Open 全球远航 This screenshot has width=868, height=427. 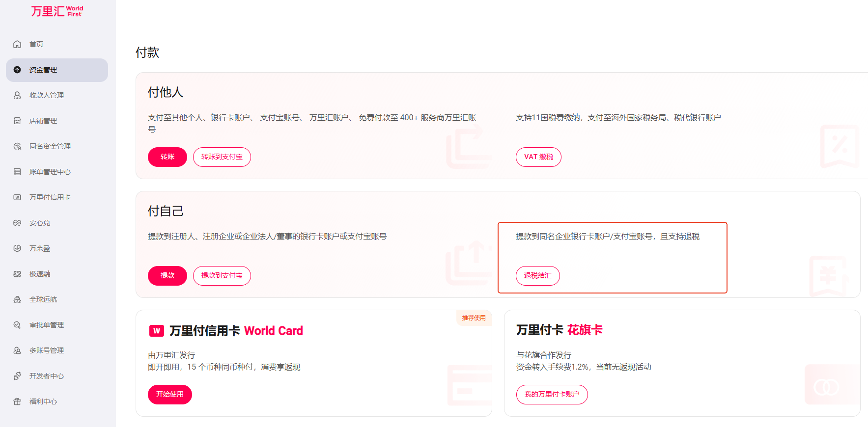pos(57,299)
